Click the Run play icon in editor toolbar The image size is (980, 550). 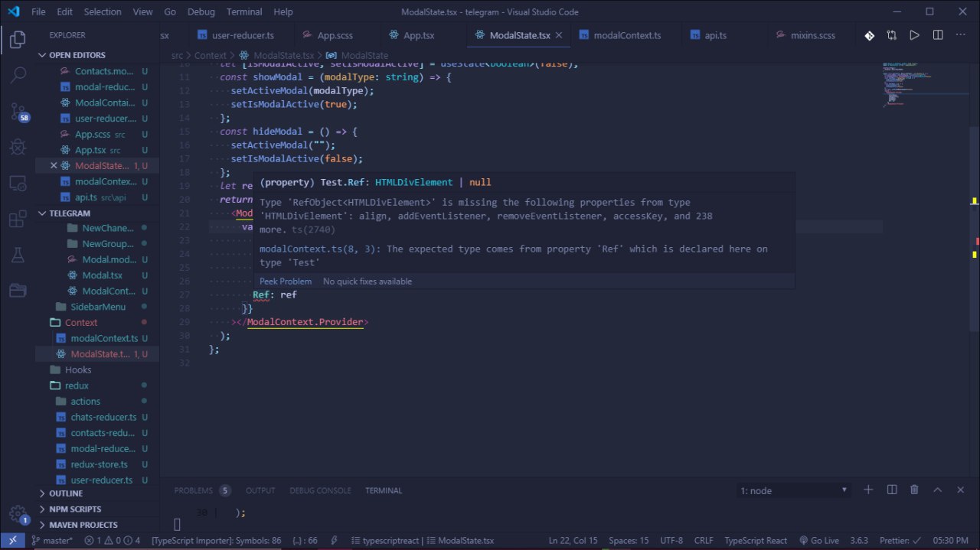click(915, 35)
